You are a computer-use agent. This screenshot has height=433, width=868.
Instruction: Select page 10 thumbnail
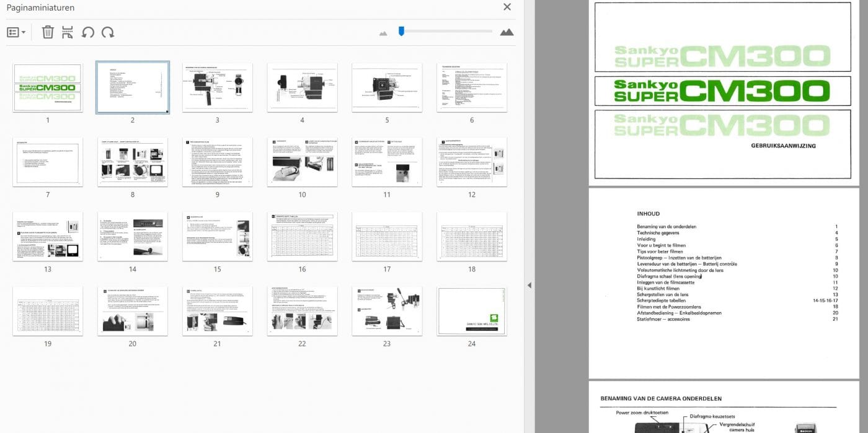tap(302, 162)
